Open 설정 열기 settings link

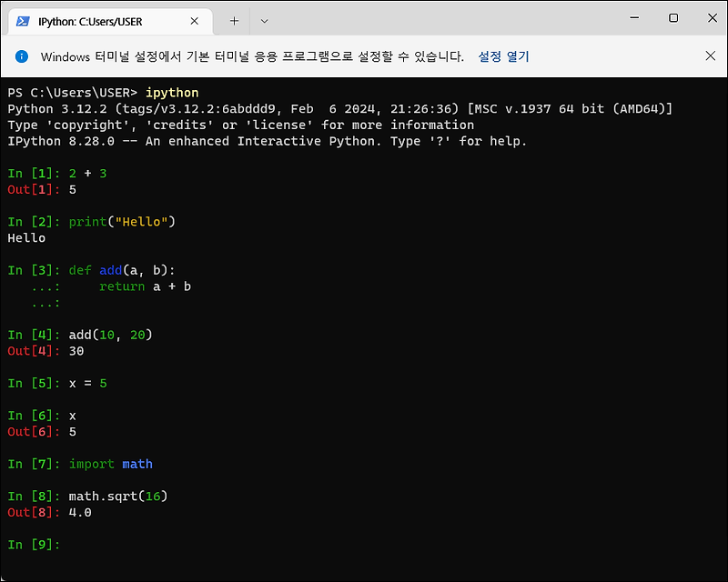coord(502,55)
